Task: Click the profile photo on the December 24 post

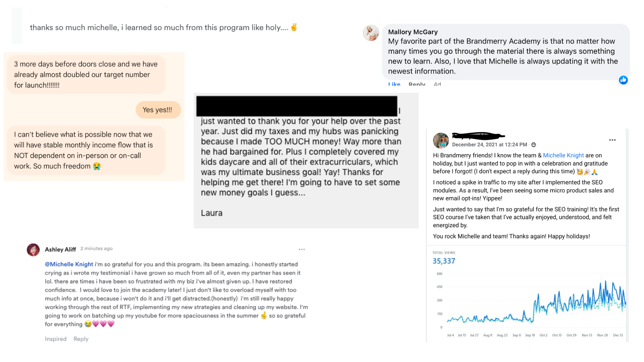Action: [441, 140]
